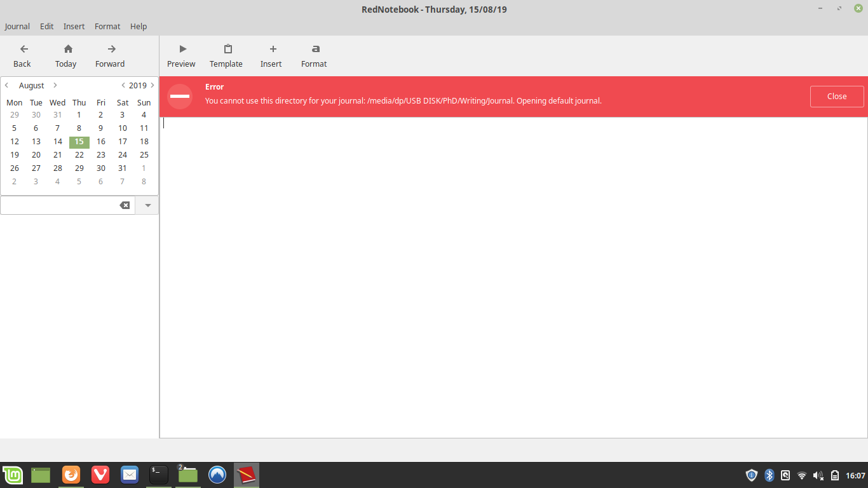Screen dimensions: 868x488
Task: Go forward to the next entry
Action: tap(109, 55)
